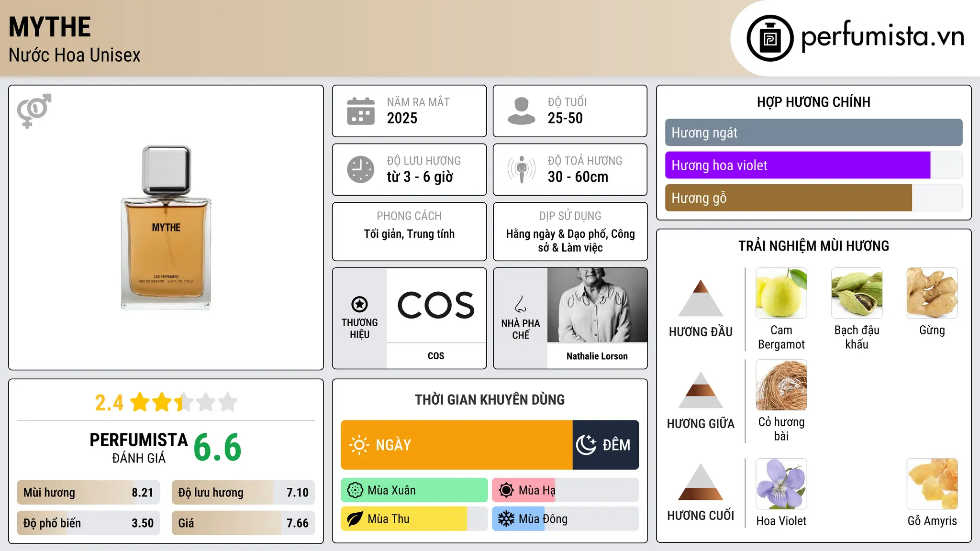Click the Hợp Hương Chính heading
The image size is (980, 551).
[x=813, y=102]
